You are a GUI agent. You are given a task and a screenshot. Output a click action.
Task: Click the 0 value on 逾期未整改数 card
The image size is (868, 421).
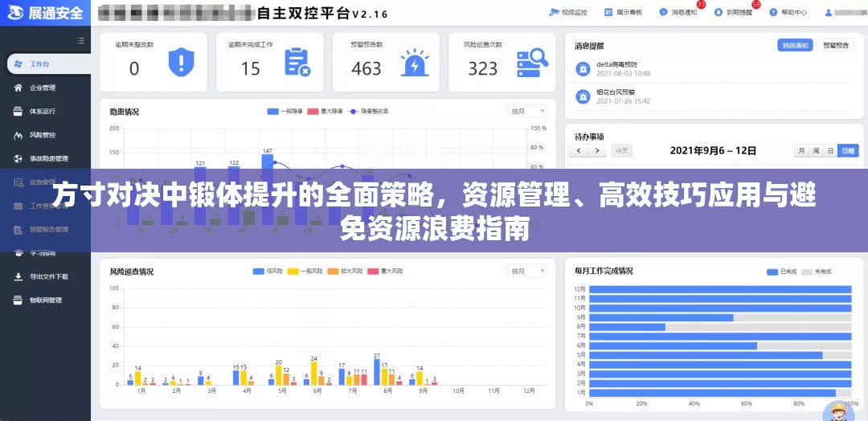tap(134, 68)
